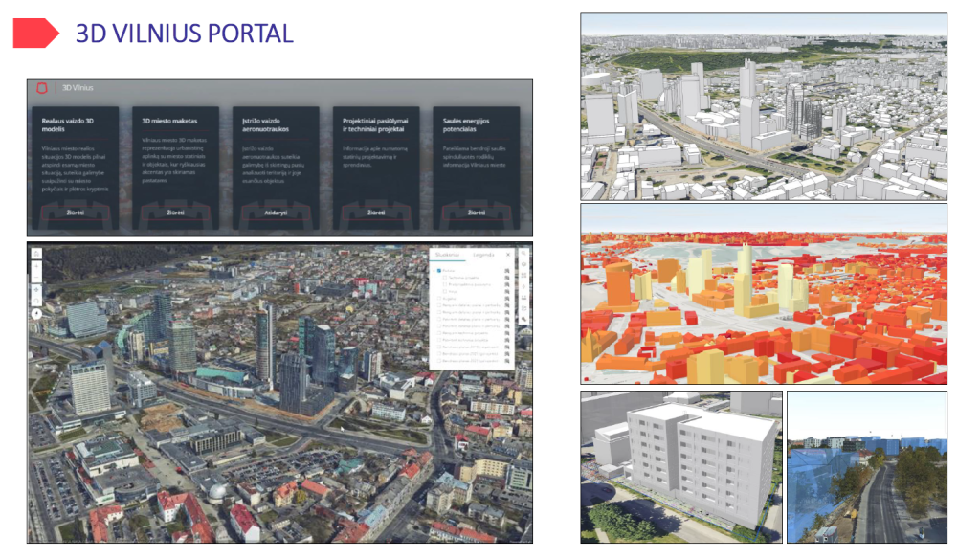
Task: Click Žiūrėti under Saulės energijos potencialas
Action: point(476,213)
